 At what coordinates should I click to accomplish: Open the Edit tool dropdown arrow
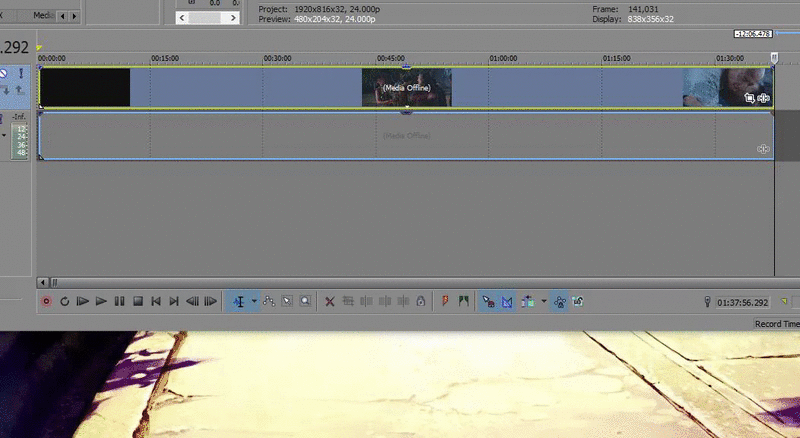(x=254, y=301)
